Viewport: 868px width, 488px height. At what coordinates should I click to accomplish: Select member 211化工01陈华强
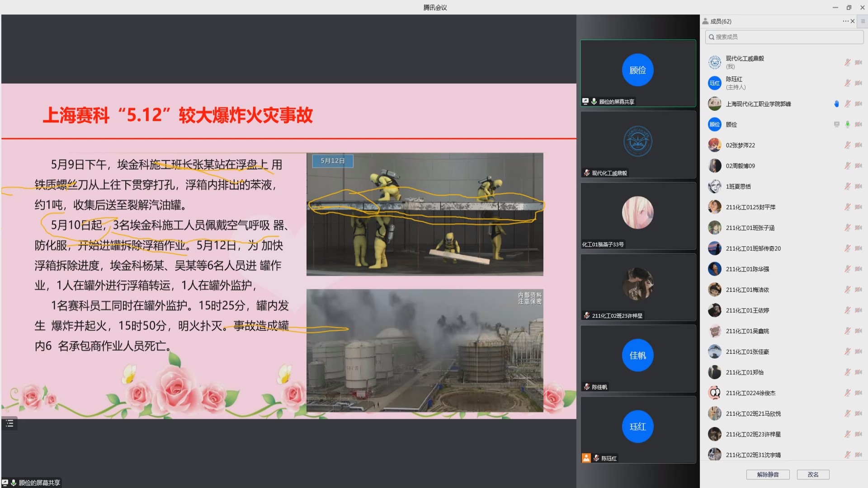pos(747,269)
